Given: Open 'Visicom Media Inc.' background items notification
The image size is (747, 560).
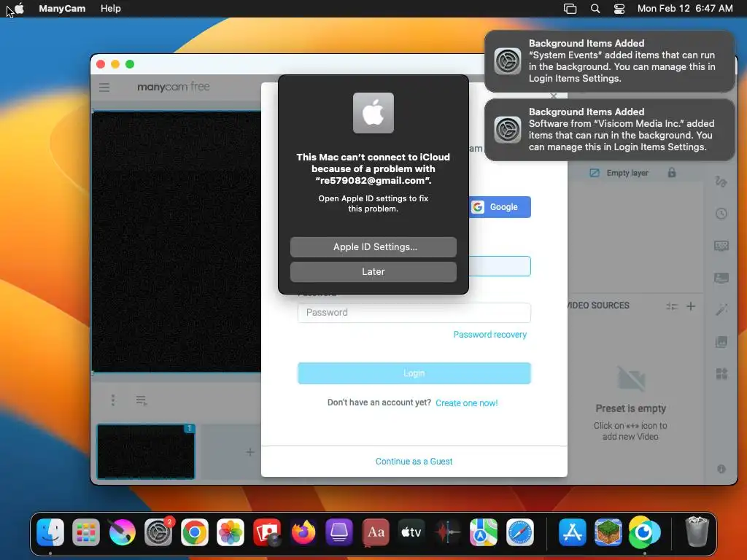Looking at the screenshot, I should coord(609,130).
